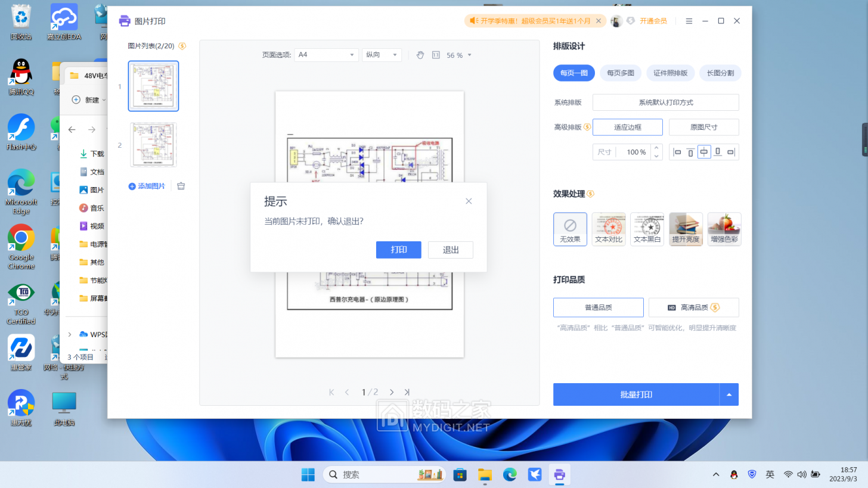Open the Microsoft Edge desktop shortcut
This screenshot has height=488, width=868.
click(21, 191)
